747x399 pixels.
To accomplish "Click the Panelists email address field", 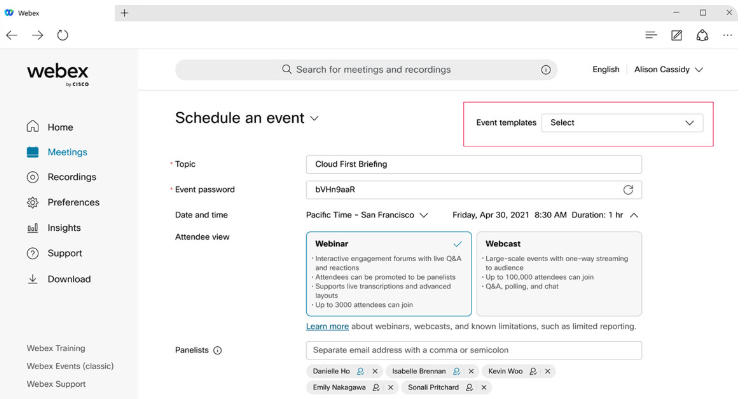I will click(474, 350).
